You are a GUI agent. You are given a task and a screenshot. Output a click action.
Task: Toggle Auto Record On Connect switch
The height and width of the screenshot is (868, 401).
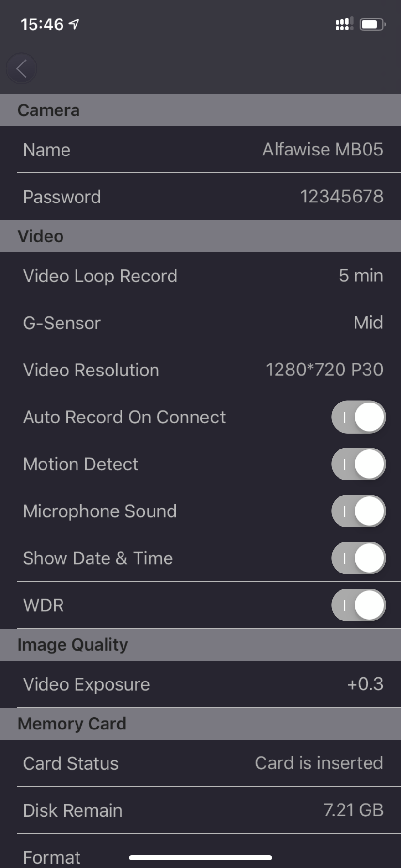click(x=358, y=417)
